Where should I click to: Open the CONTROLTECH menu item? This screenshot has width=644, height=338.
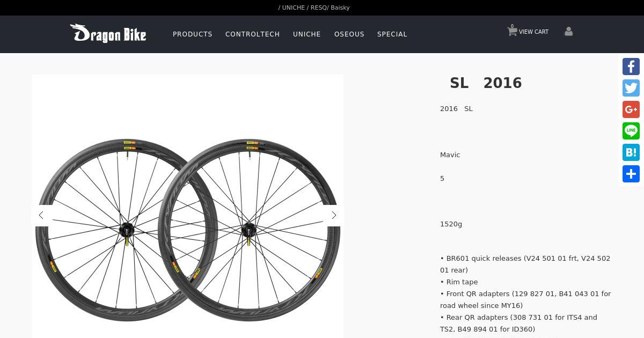click(x=252, y=34)
